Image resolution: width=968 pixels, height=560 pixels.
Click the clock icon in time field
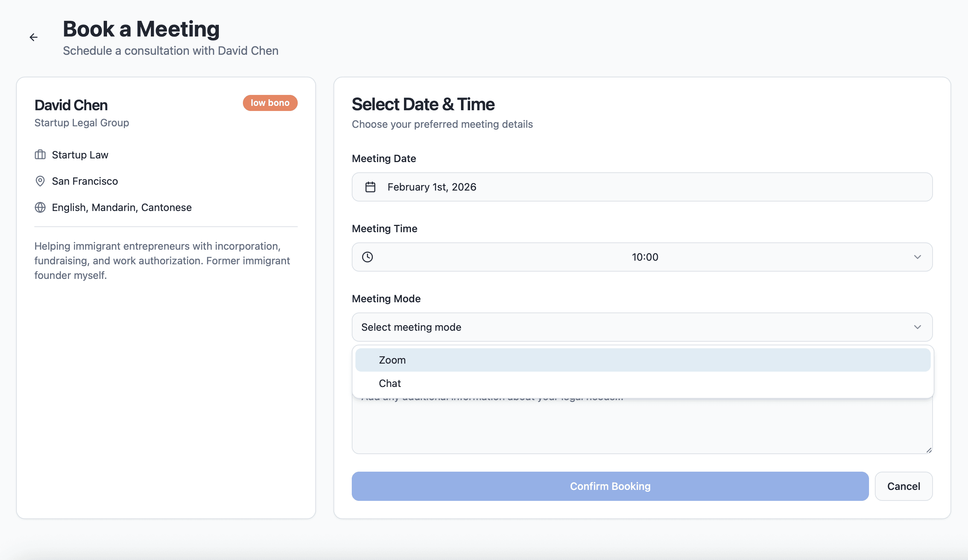(x=367, y=257)
